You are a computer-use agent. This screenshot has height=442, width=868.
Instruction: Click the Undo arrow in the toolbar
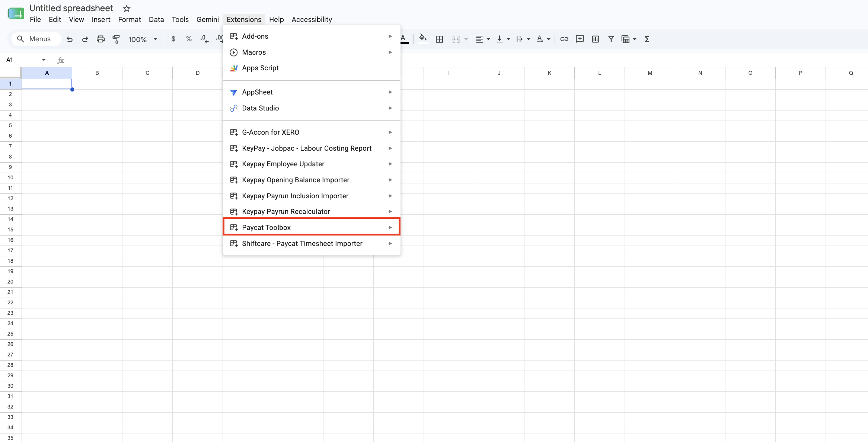click(70, 39)
